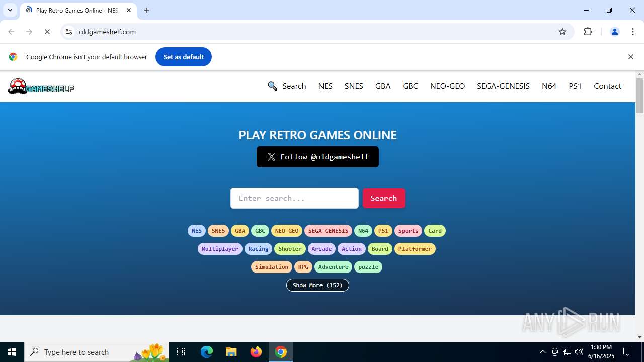The image size is (644, 362).
Task: Click the Enter search input field
Action: 294,198
